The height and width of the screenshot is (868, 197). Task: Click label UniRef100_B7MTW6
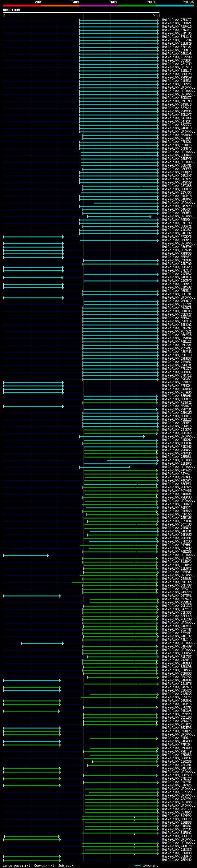(x=176, y=33)
